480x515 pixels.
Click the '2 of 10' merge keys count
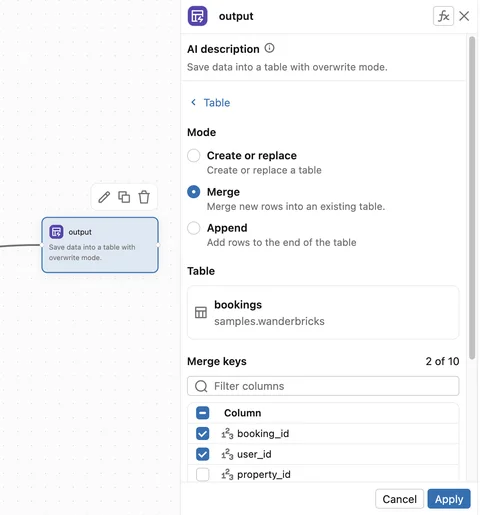442,361
